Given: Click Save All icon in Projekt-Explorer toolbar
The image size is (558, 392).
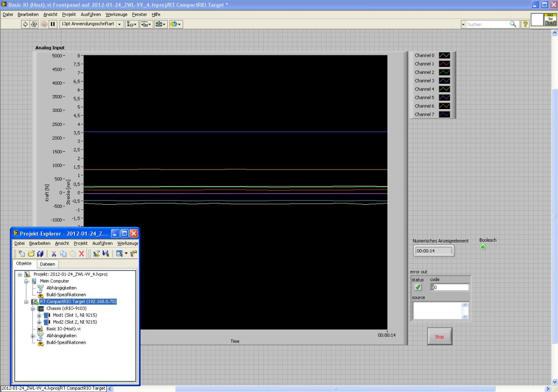Looking at the screenshot, I should [x=40, y=253].
